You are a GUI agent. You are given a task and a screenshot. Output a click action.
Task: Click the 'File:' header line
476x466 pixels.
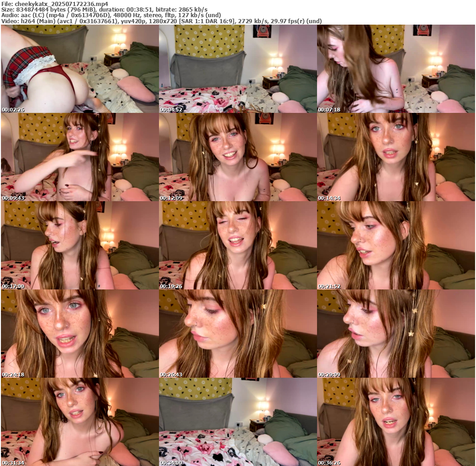[55, 4]
